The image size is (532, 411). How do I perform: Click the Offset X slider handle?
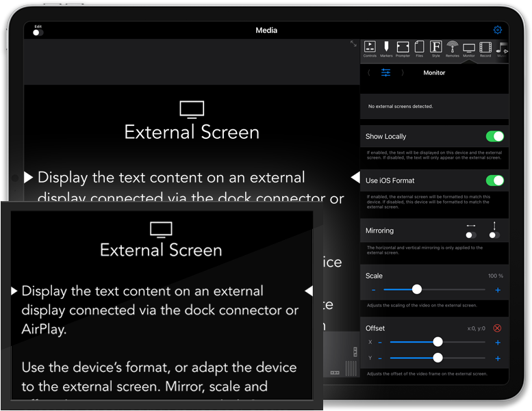pos(438,341)
